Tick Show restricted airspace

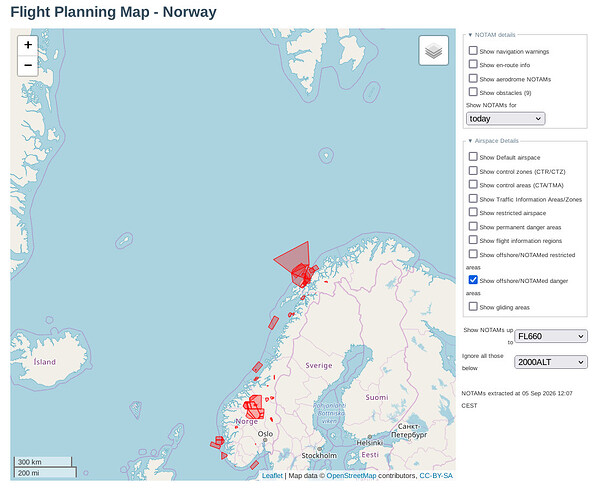(473, 212)
